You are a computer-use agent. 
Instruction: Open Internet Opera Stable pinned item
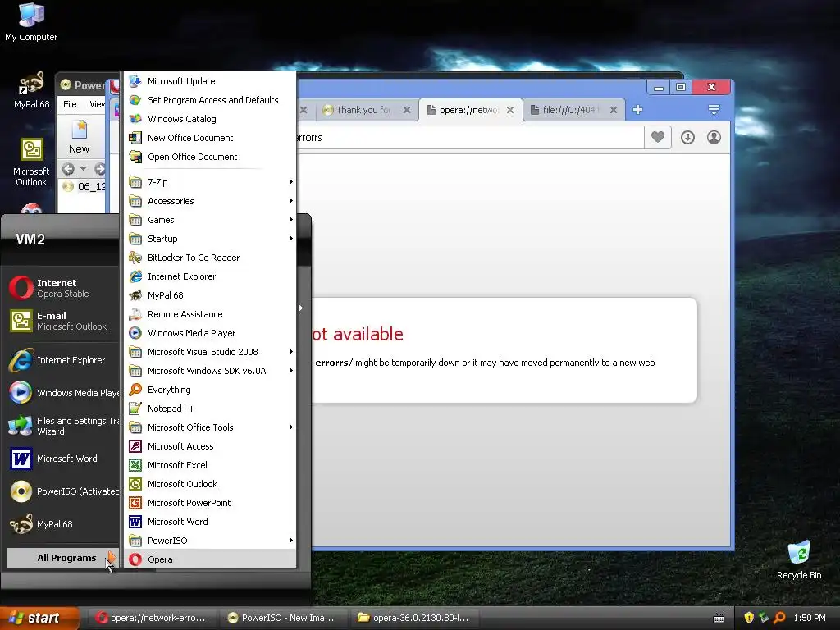(62, 288)
